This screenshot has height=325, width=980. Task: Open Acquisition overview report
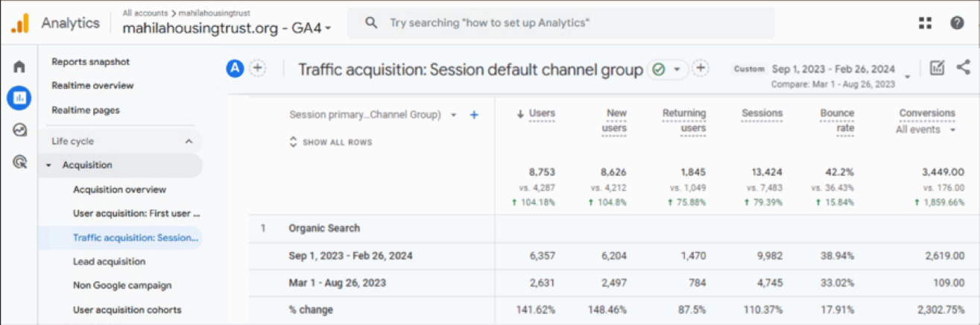(x=119, y=190)
